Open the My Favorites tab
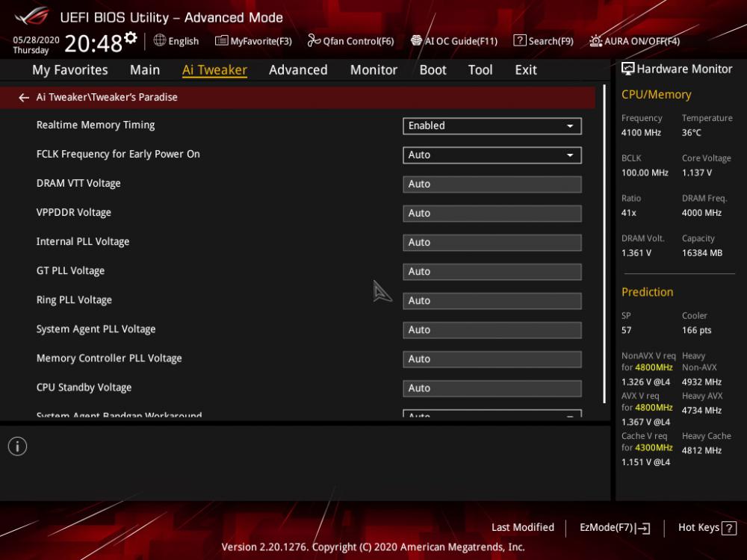This screenshot has width=747, height=560. tap(70, 70)
